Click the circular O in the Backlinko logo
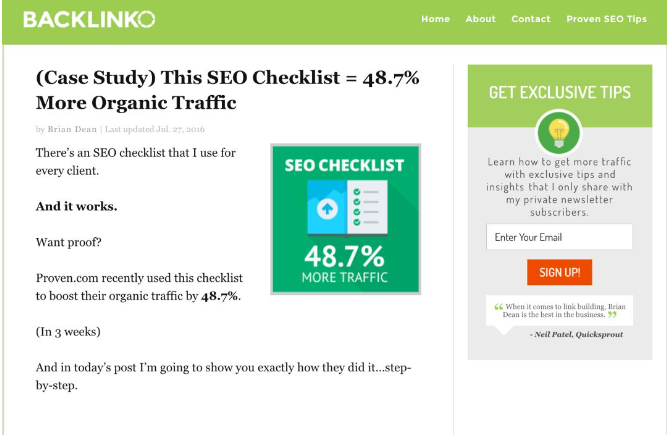Image resolution: width=667 pixels, height=438 pixels. (x=147, y=20)
